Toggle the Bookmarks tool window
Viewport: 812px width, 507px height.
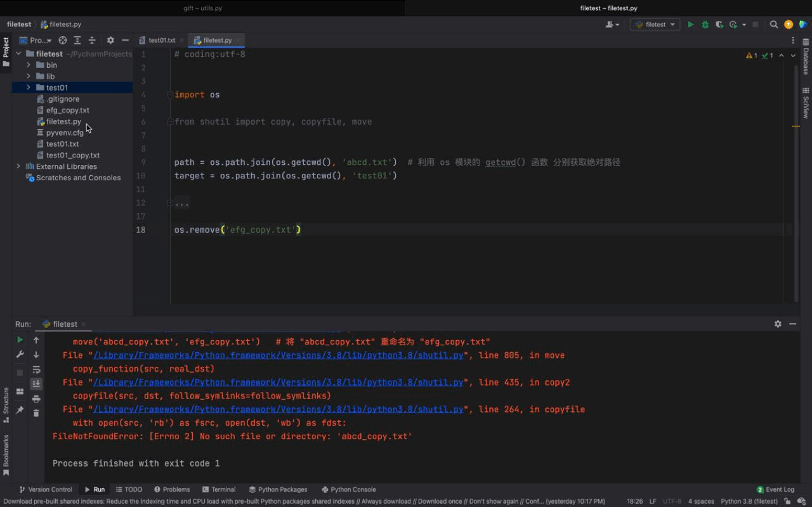(6, 455)
